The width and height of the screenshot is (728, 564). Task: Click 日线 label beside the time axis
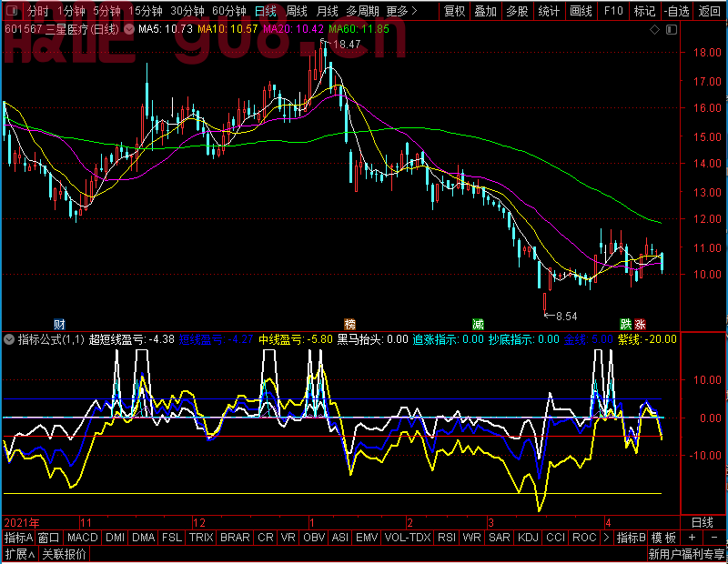click(702, 522)
